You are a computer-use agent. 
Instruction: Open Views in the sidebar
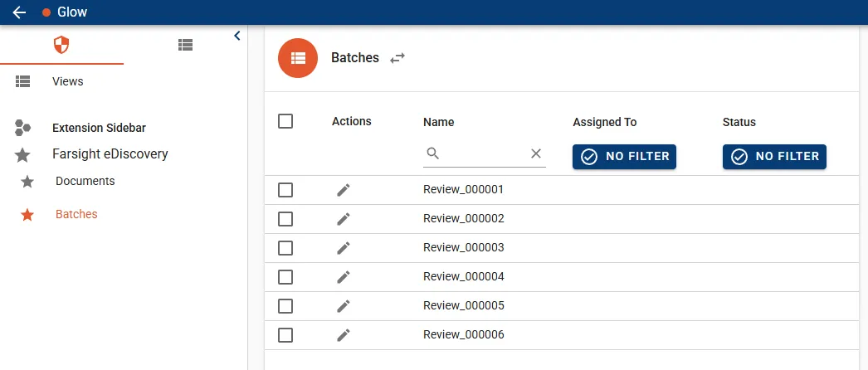(67, 81)
